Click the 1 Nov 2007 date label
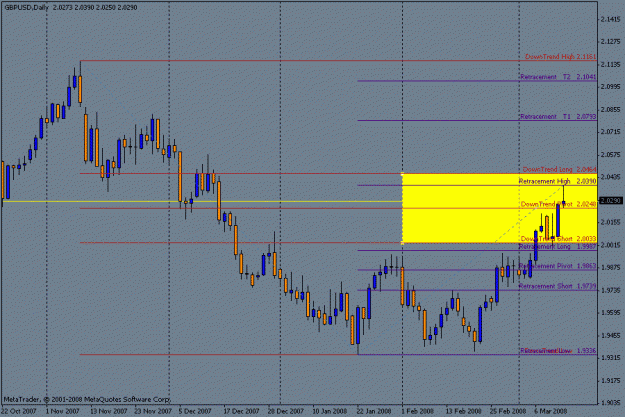The height and width of the screenshot is (417, 625). 62,411
